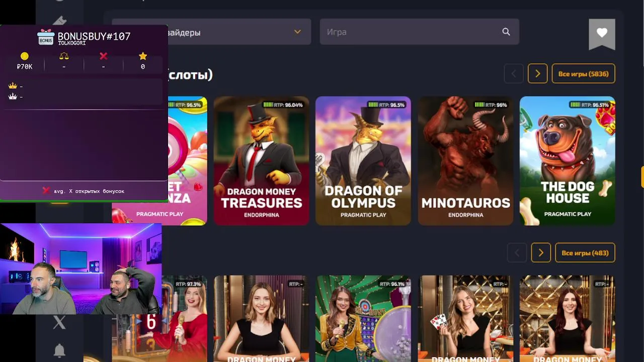
Task: Open live game with RTP 97.3%
Action: (184, 319)
